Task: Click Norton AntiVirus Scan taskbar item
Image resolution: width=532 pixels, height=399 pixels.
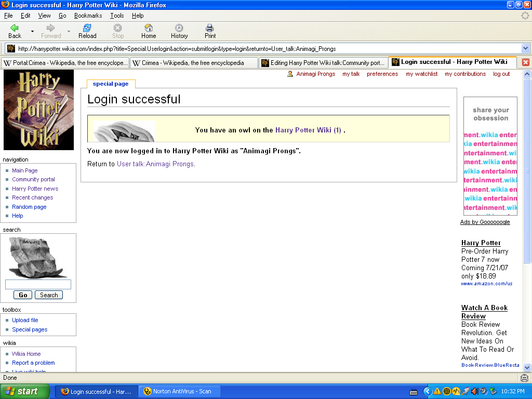Action: [179, 391]
